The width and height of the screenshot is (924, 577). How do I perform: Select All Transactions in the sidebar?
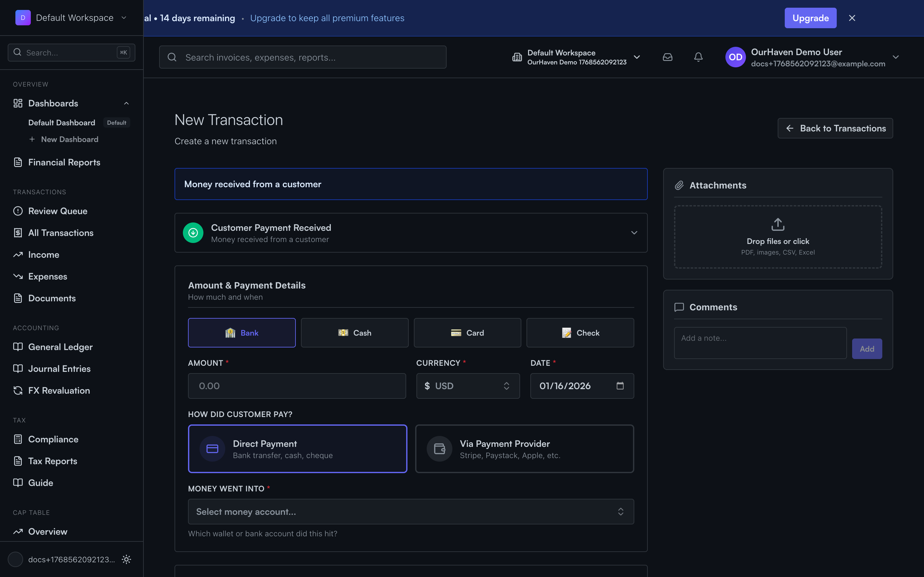(x=61, y=232)
